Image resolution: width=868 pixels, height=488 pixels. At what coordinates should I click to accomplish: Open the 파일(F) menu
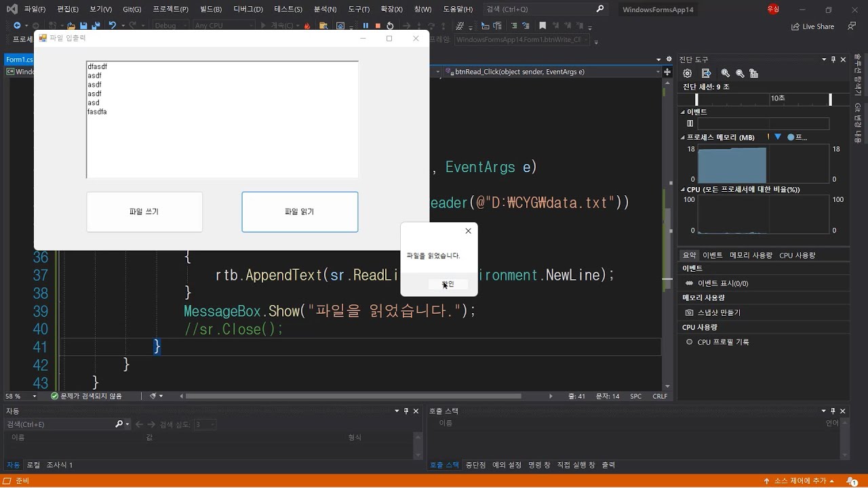[x=35, y=9]
